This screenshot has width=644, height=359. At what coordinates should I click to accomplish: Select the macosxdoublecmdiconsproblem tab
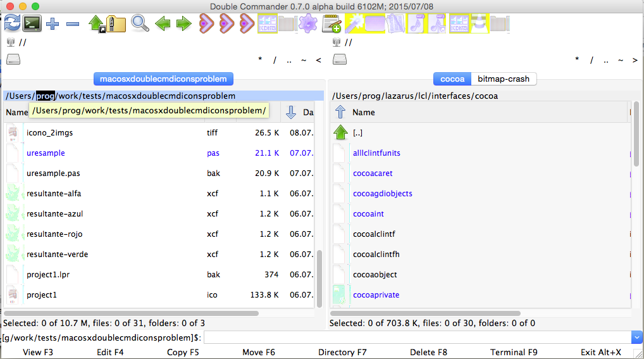pos(163,79)
